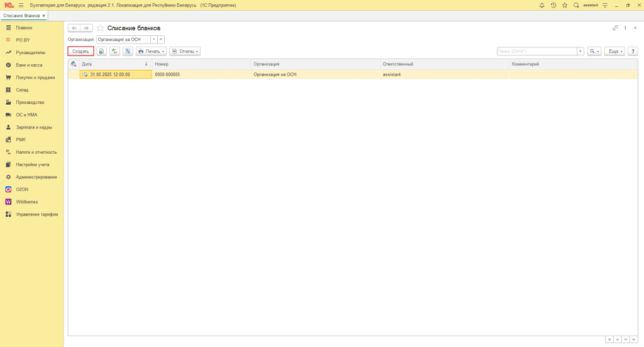Image resolution: width=644 pixels, height=347 pixels.
Task: Move list down one page arrow
Action: (626, 339)
